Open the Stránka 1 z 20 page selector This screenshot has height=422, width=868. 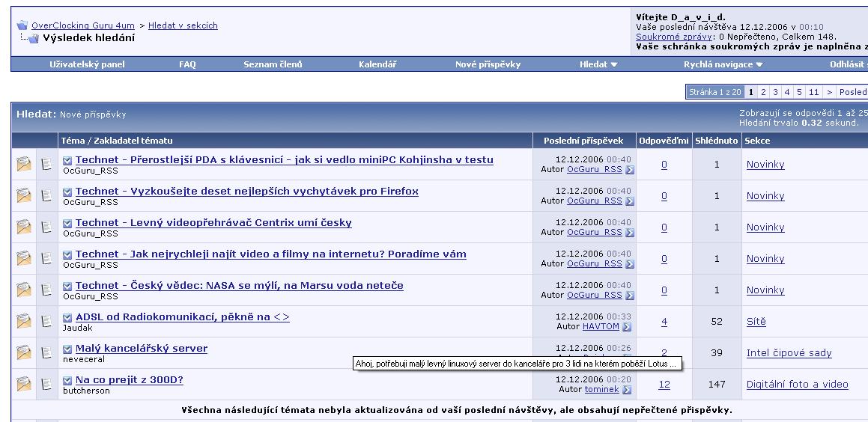pyautogui.click(x=715, y=92)
